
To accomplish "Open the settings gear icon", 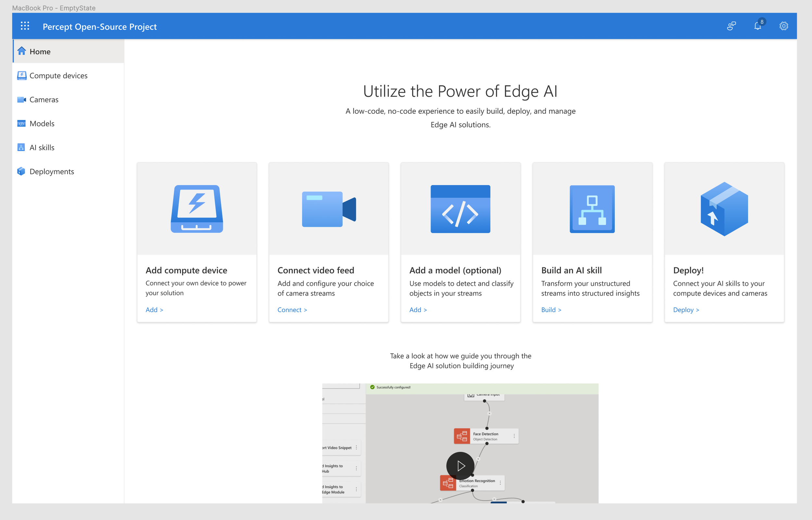I will (x=784, y=26).
